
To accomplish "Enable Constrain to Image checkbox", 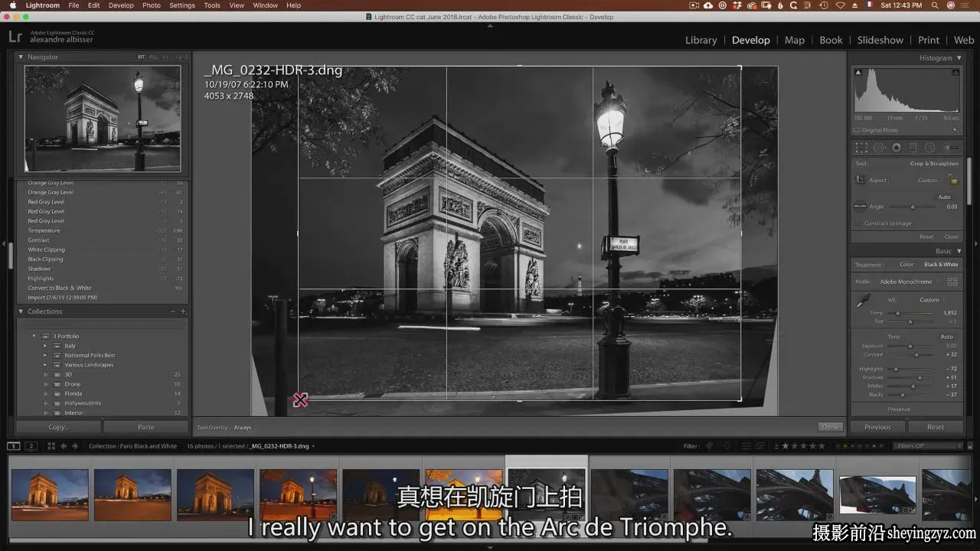I will pos(858,223).
